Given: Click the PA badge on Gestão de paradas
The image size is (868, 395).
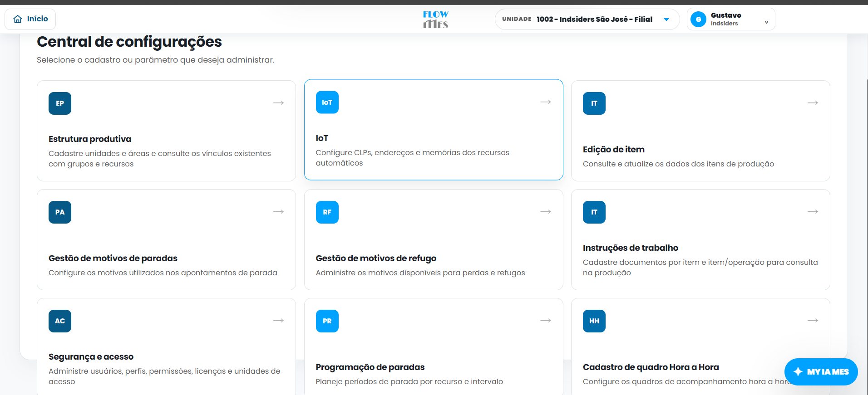Looking at the screenshot, I should coord(60,212).
